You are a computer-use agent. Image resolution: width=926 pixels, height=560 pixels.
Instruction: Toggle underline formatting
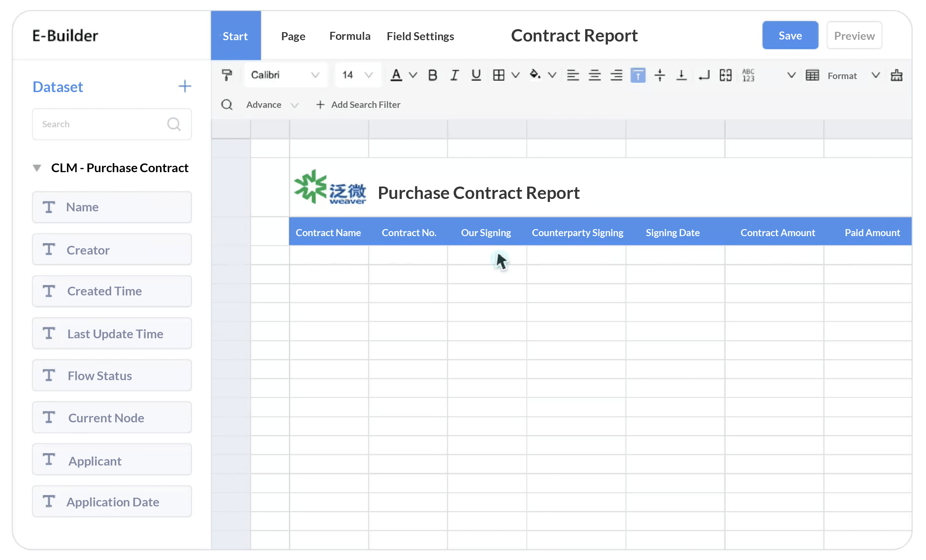point(476,75)
